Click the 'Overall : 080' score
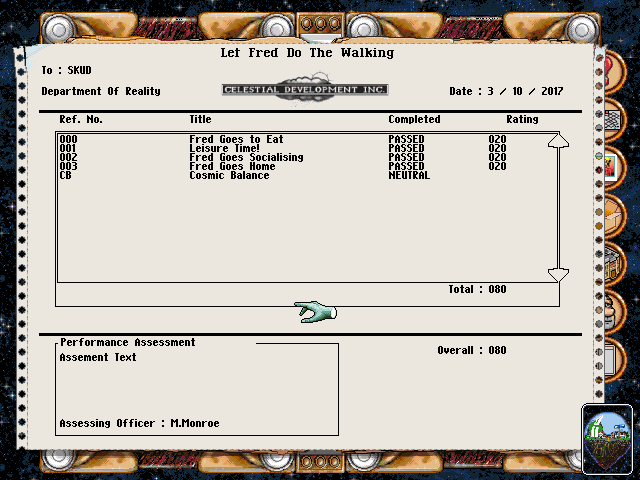The image size is (640, 480). pos(472,350)
